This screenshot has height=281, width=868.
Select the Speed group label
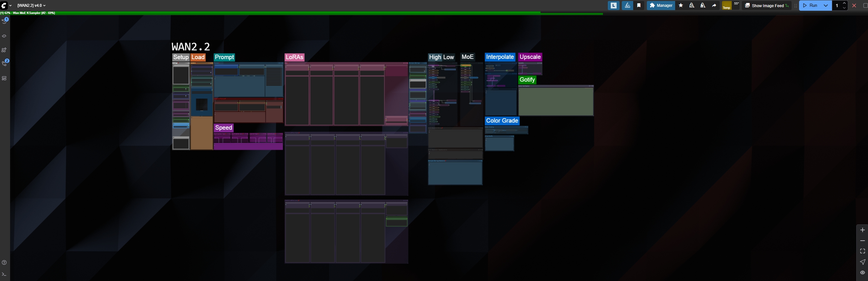[224, 128]
